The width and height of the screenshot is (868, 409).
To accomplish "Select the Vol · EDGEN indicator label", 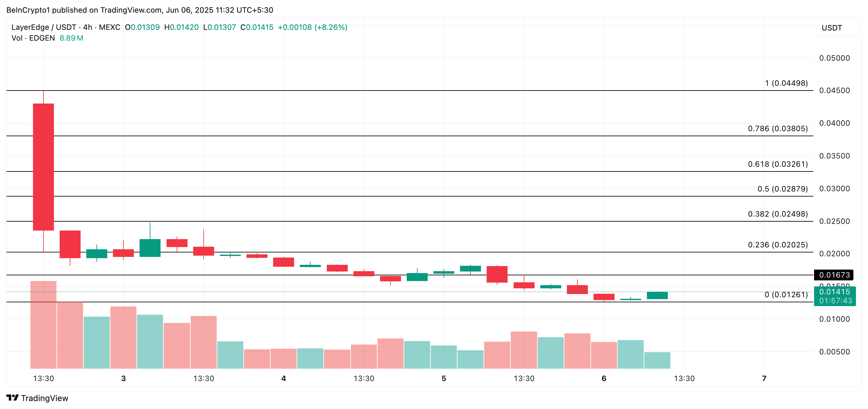I will pyautogui.click(x=33, y=38).
